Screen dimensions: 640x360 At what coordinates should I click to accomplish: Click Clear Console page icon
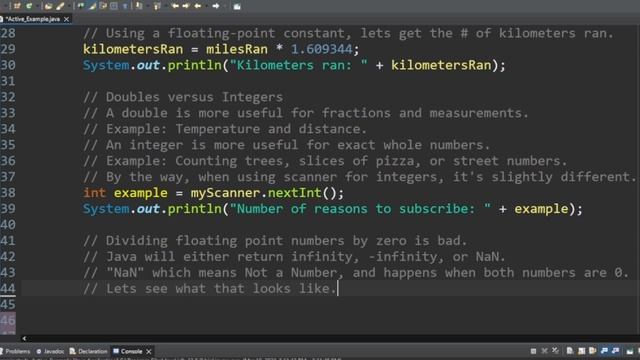click(x=570, y=351)
